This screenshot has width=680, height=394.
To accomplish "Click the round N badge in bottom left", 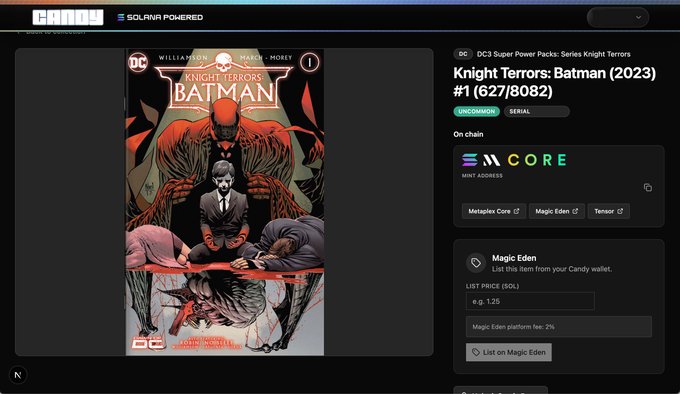I will pos(18,375).
